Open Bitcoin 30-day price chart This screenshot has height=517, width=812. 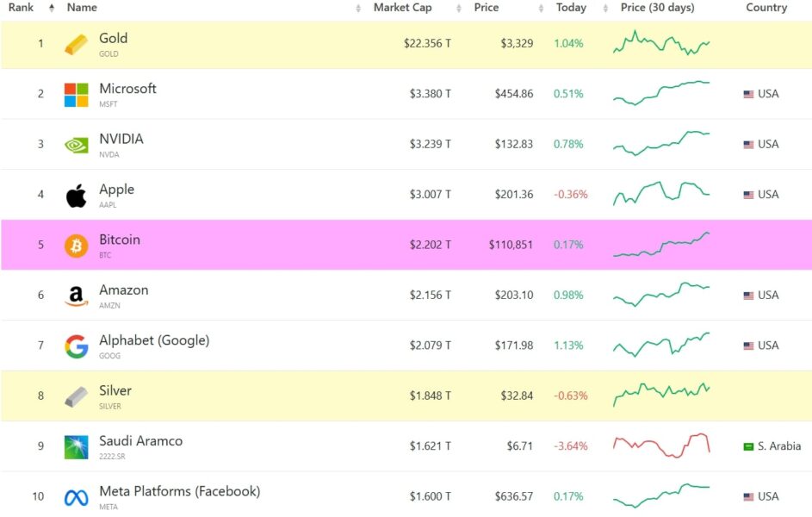(x=660, y=245)
